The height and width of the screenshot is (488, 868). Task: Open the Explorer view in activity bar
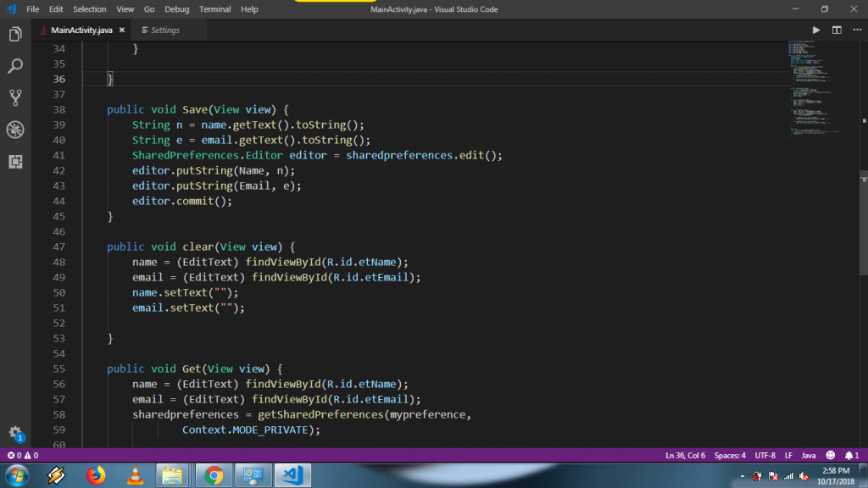click(x=15, y=35)
